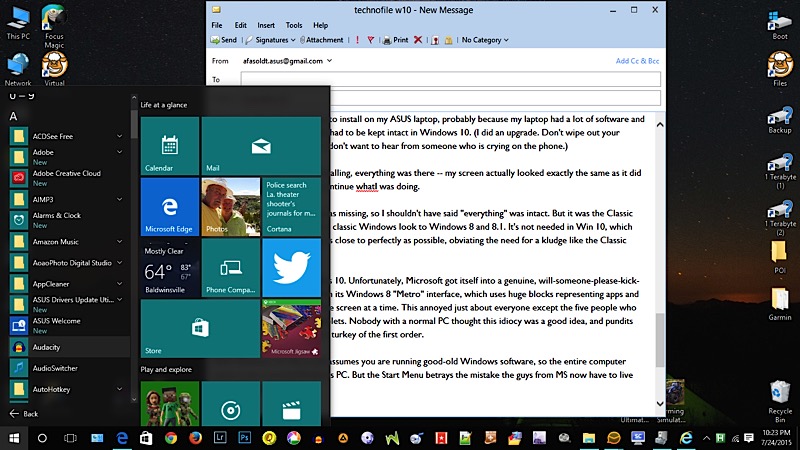
Task: Open the Groove Music tile
Action: (x=231, y=404)
